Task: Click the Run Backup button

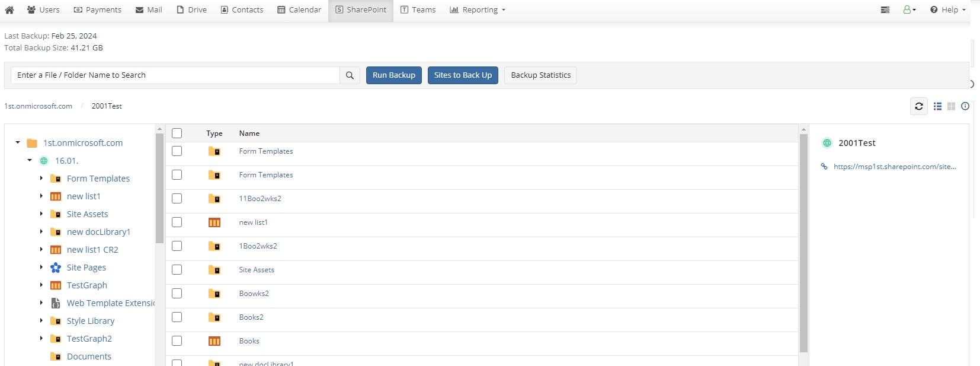Action: 394,75
